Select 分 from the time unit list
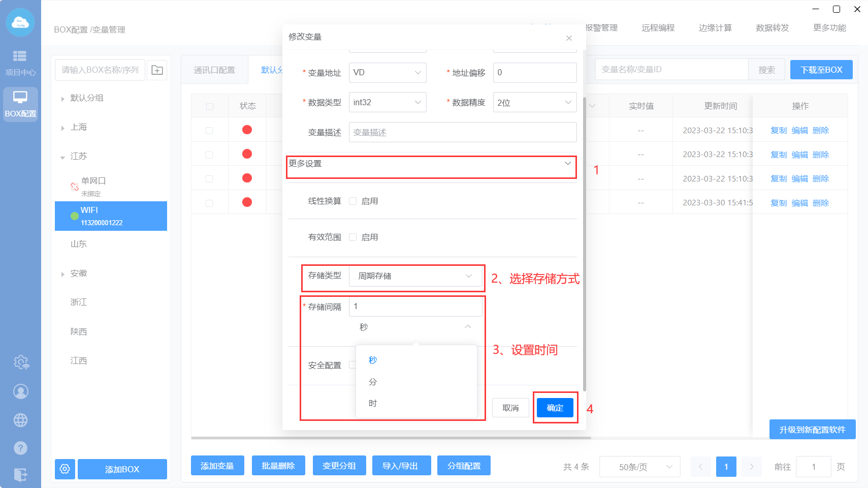The width and height of the screenshot is (868, 488). tap(373, 382)
